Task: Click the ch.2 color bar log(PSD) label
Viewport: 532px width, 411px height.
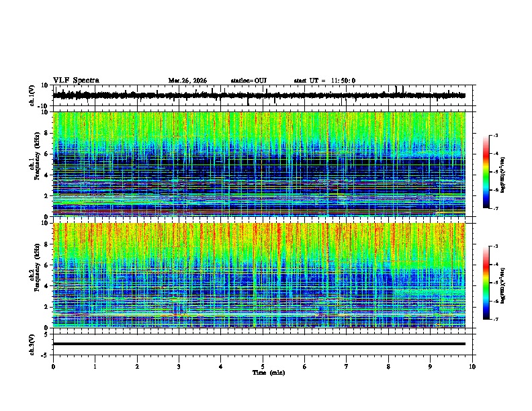Action: coord(502,285)
